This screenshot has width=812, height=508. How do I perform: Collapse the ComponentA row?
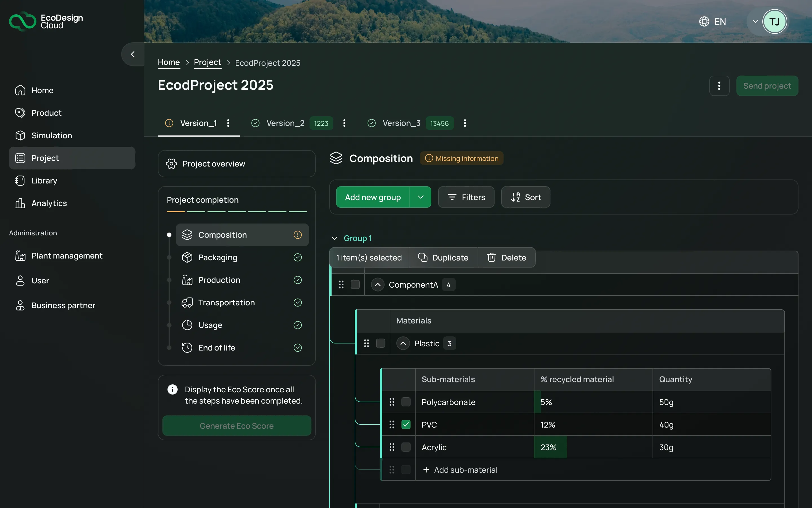click(378, 284)
